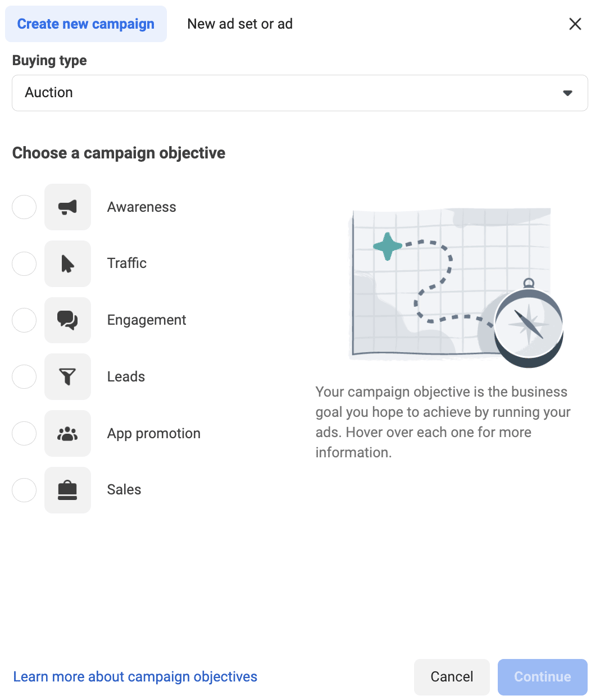Screen dimensions: 600x700
Task: Click the Sales briefcase icon
Action: coord(67,490)
